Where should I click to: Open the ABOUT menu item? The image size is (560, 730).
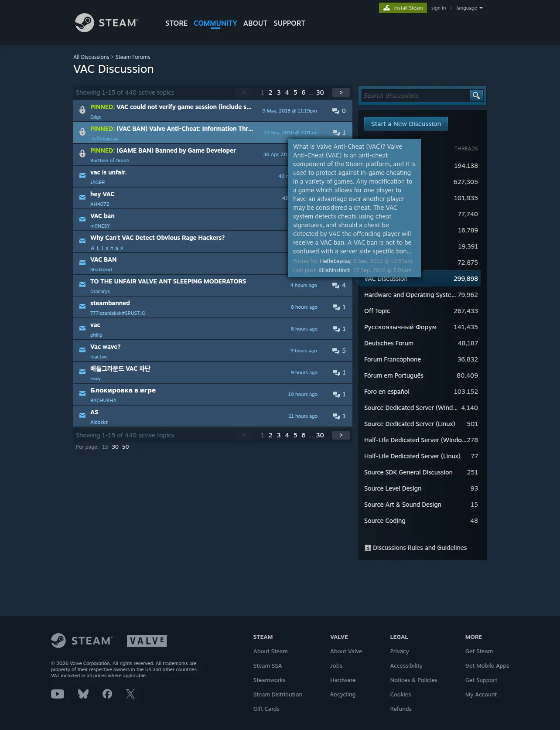pos(255,23)
